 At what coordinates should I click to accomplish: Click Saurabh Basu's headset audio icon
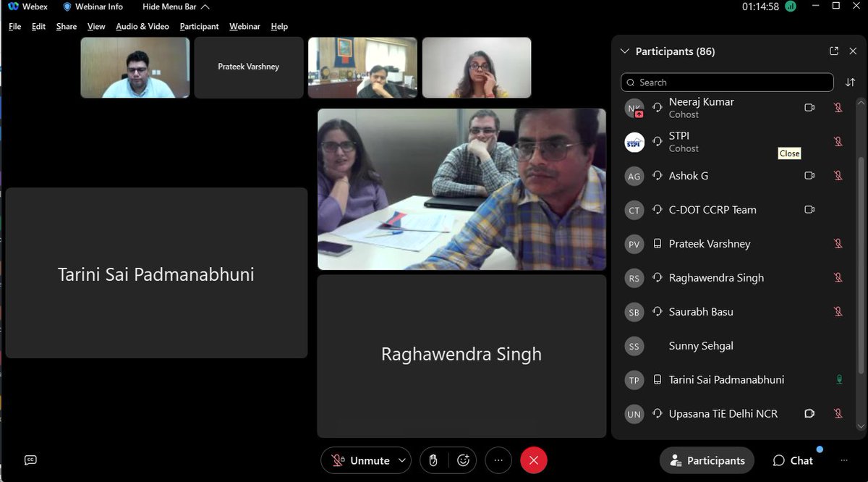coord(658,312)
